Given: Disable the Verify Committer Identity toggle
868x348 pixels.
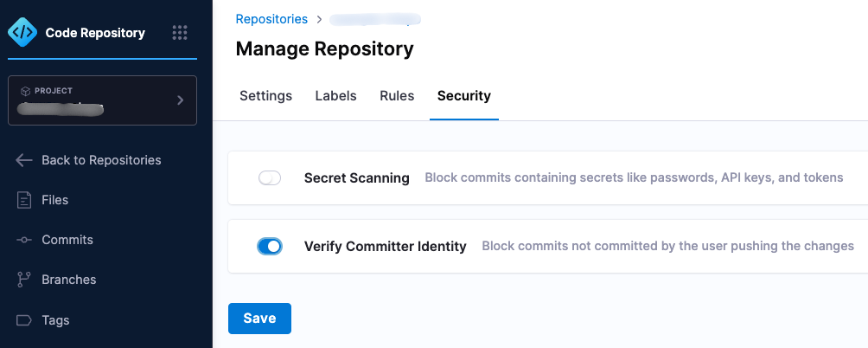Looking at the screenshot, I should 270,247.
